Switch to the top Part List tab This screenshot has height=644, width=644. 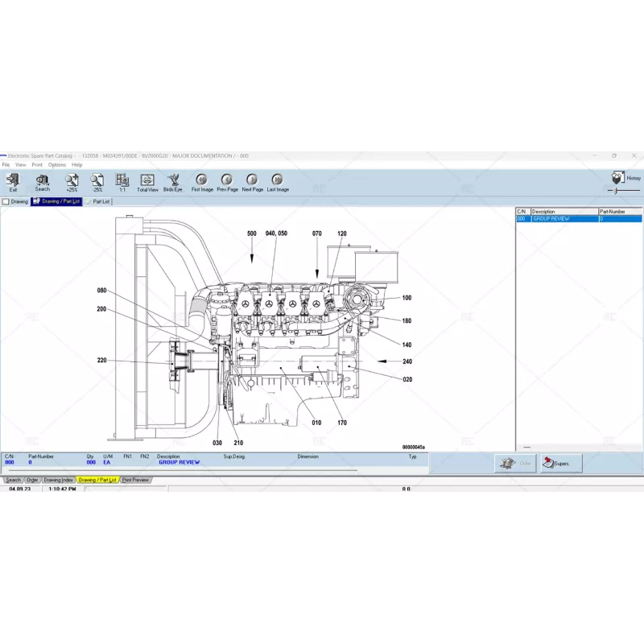(100, 202)
